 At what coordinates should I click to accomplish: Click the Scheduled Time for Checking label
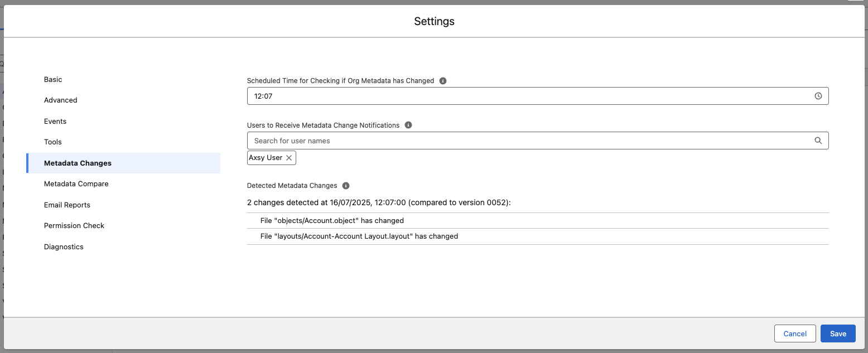pyautogui.click(x=340, y=81)
